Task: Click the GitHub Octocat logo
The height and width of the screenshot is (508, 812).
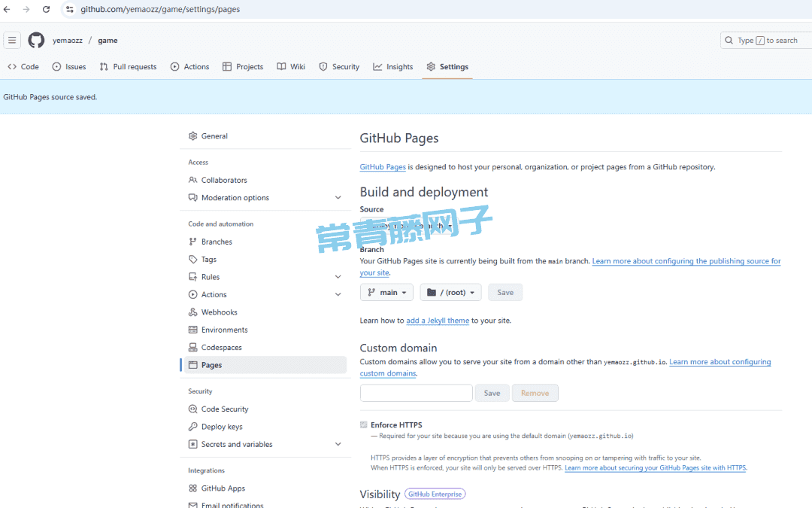Action: tap(36, 40)
